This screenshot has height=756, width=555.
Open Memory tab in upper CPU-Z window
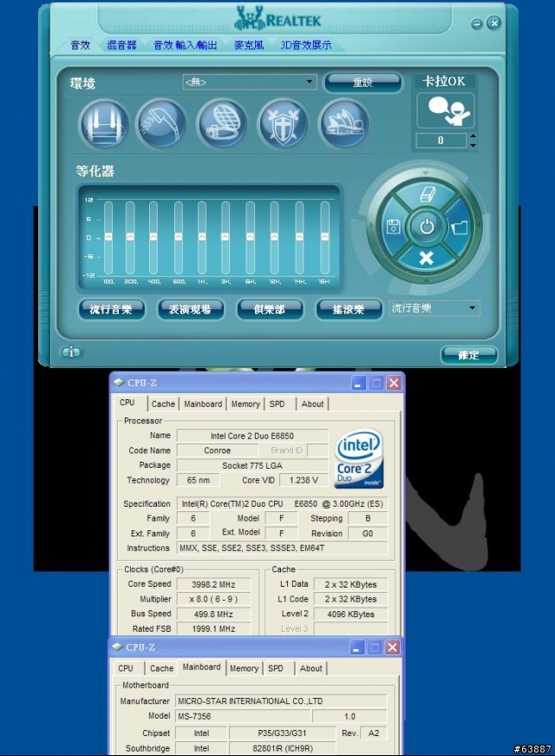point(245,404)
